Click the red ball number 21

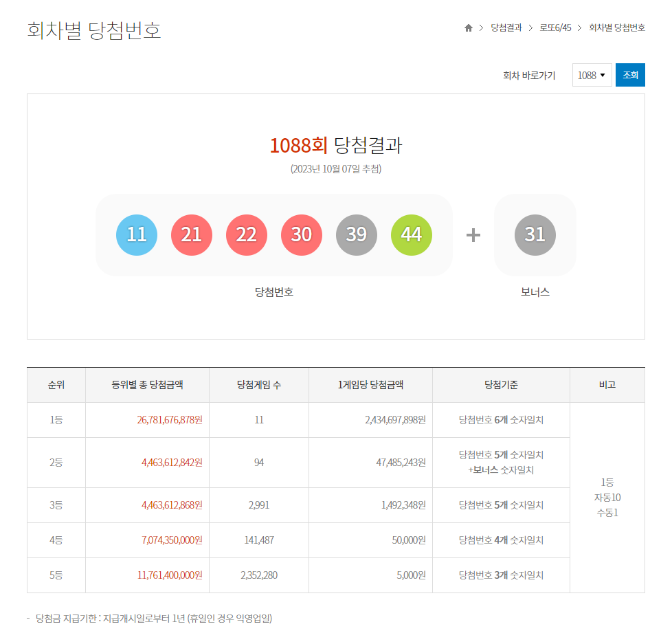click(192, 235)
